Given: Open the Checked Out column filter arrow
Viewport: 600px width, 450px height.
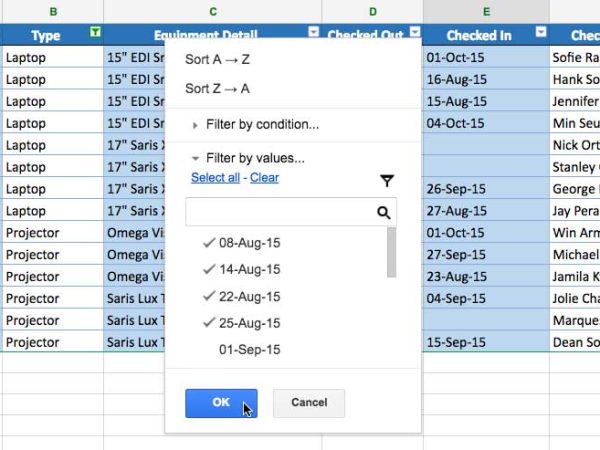Looking at the screenshot, I should 412,33.
